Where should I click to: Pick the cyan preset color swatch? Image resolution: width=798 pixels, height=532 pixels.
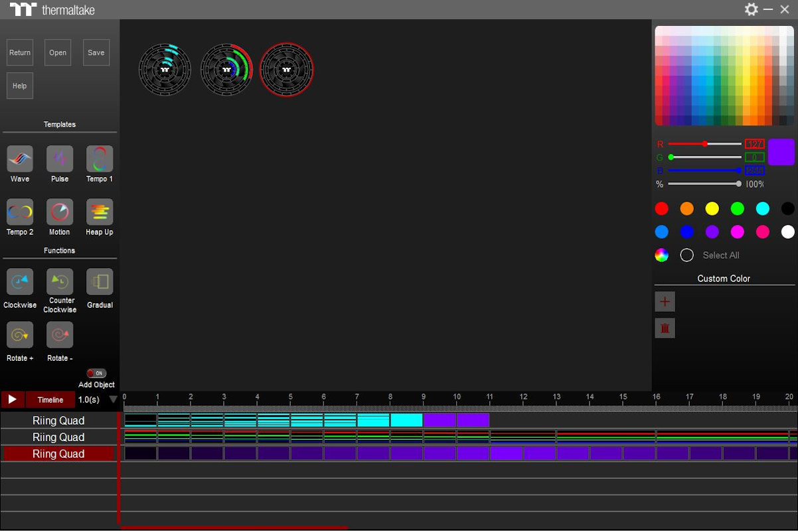[763, 209]
